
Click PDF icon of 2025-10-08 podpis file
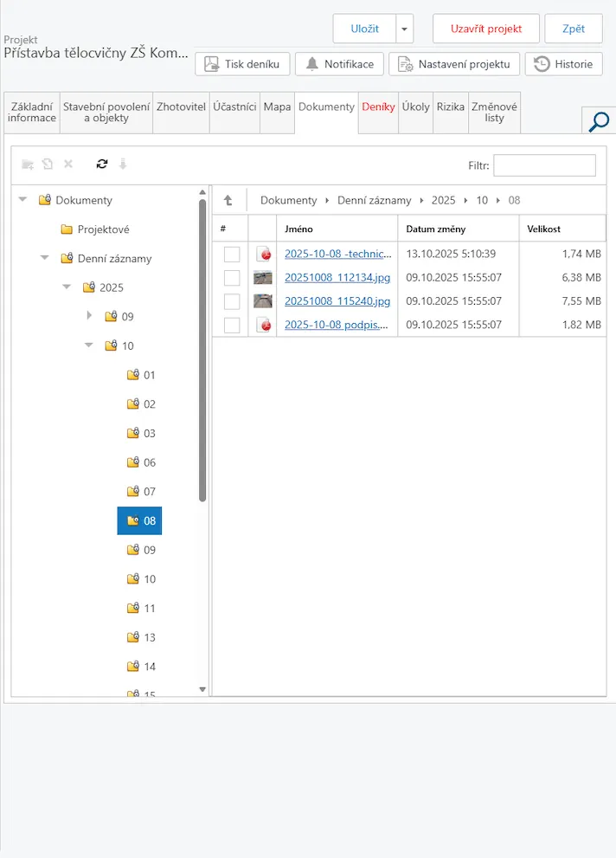(x=263, y=325)
